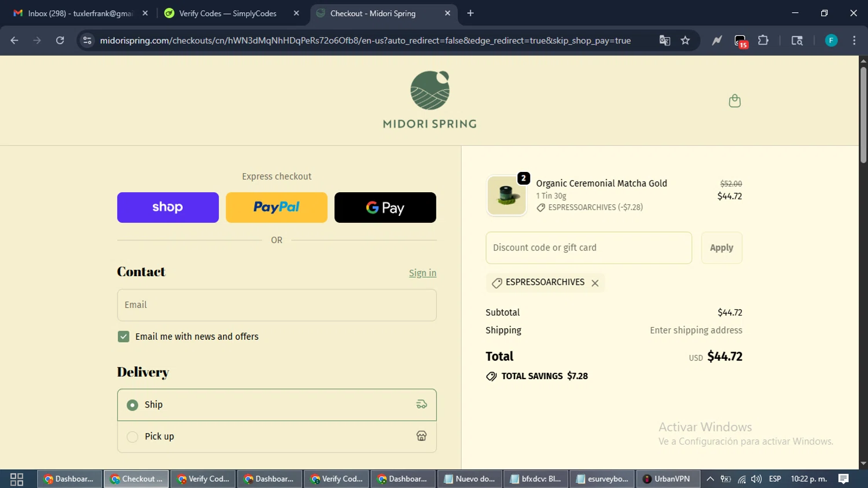This screenshot has width=868, height=488.
Task: Open the side panel search icon
Action: coord(797,41)
